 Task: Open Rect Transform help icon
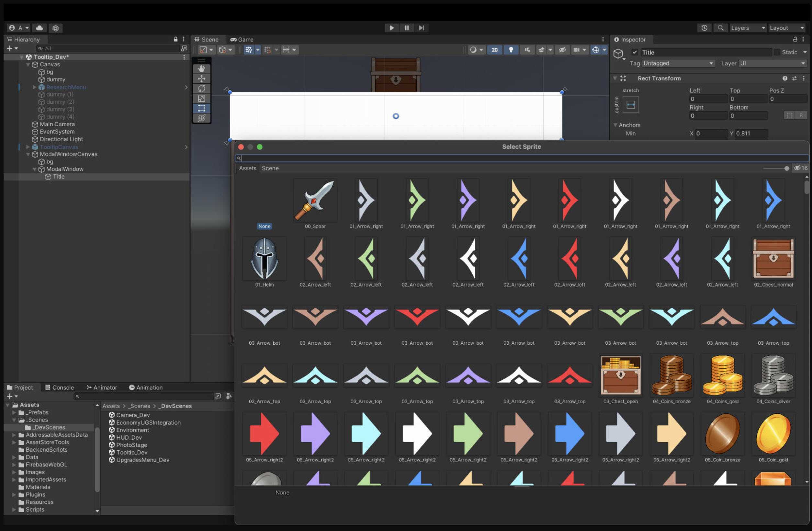pos(785,78)
